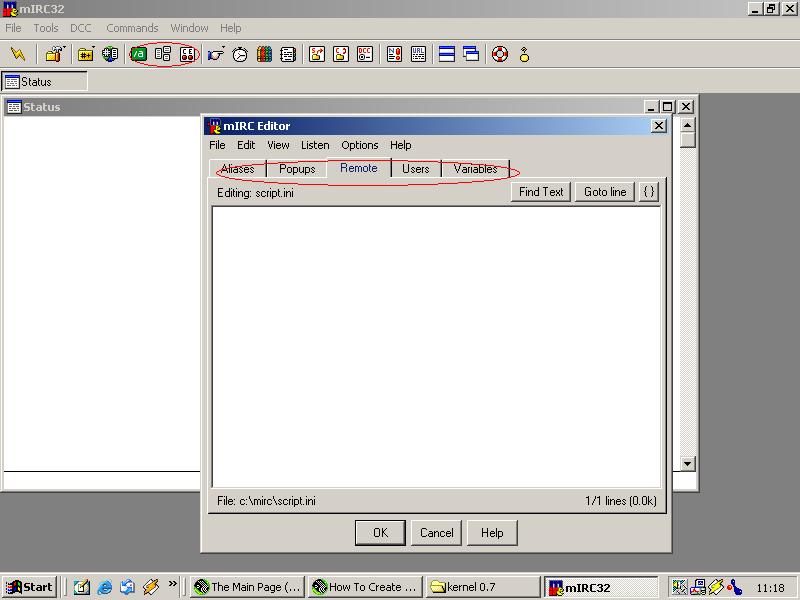This screenshot has width=800, height=600.
Task: Open mIRC32 main Commands menu
Action: click(132, 28)
